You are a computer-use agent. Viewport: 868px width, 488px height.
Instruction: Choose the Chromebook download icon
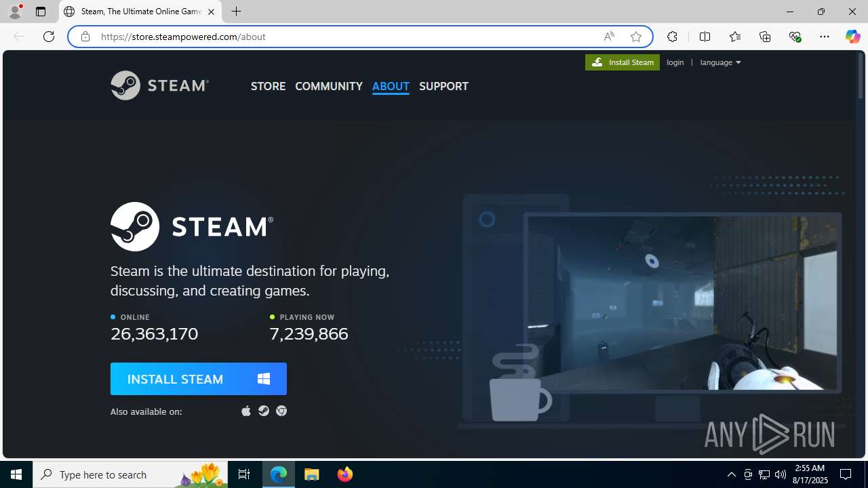click(281, 411)
